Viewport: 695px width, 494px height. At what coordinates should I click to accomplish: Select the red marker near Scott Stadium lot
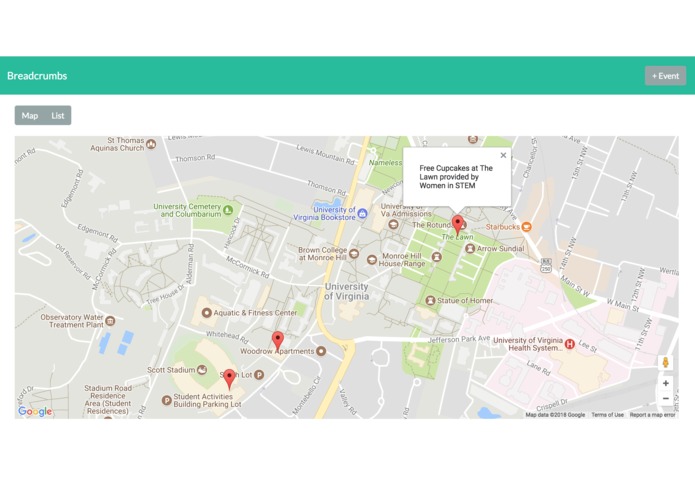229,379
